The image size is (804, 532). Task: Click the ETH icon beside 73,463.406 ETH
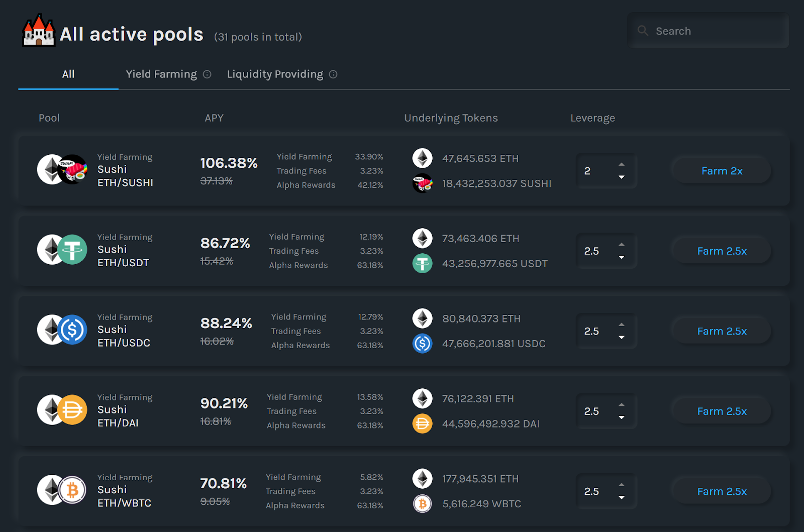(x=423, y=238)
